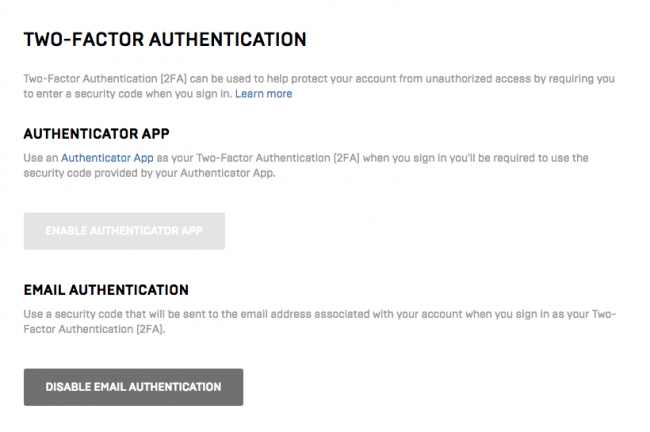Click the Enable Authenticator App button

click(x=124, y=231)
